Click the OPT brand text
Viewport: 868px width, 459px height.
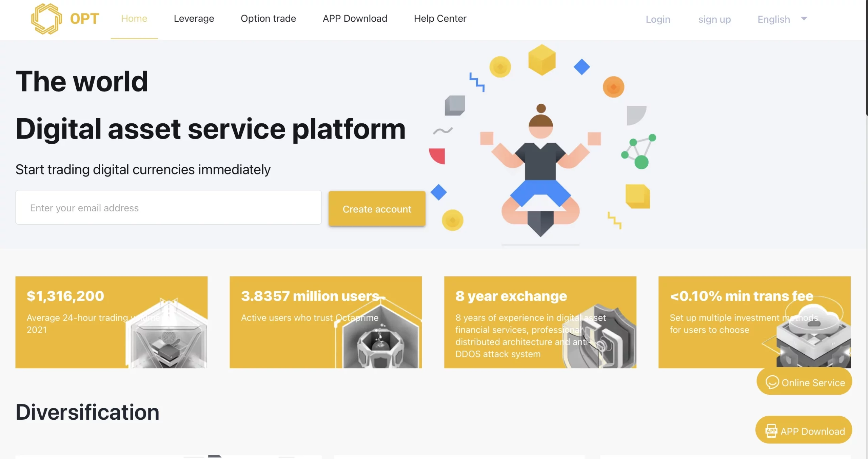[84, 19]
